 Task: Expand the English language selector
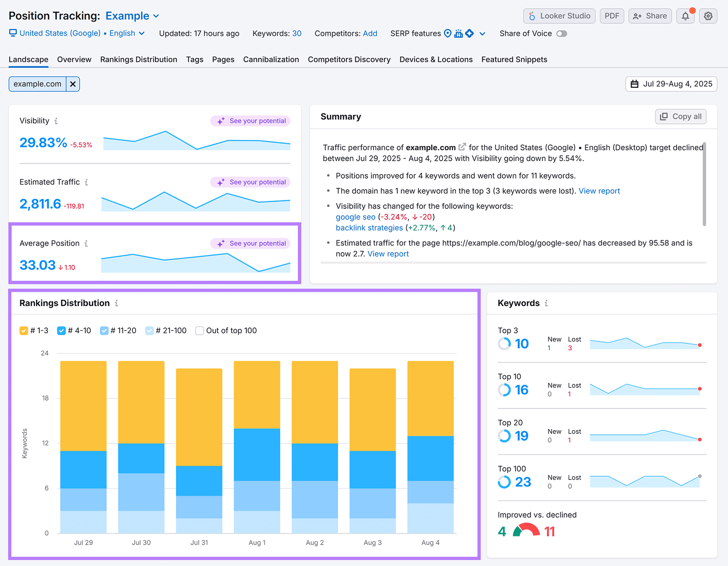click(x=142, y=33)
